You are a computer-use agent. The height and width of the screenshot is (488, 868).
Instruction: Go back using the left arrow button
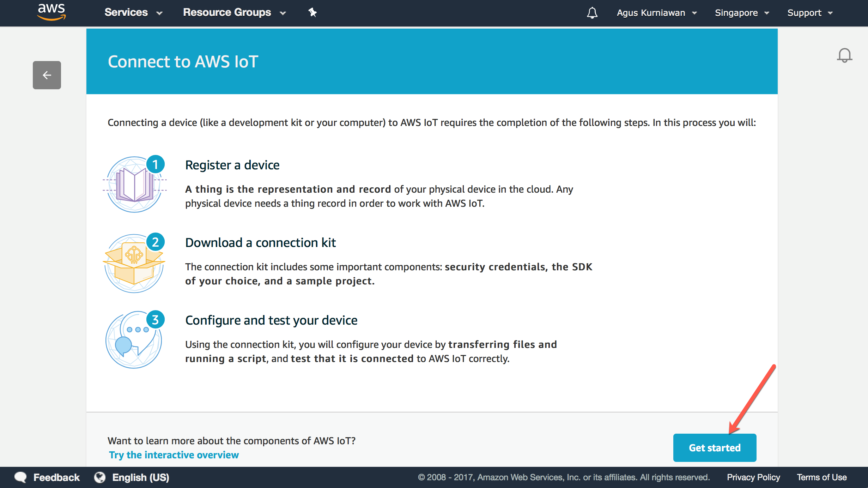[47, 75]
